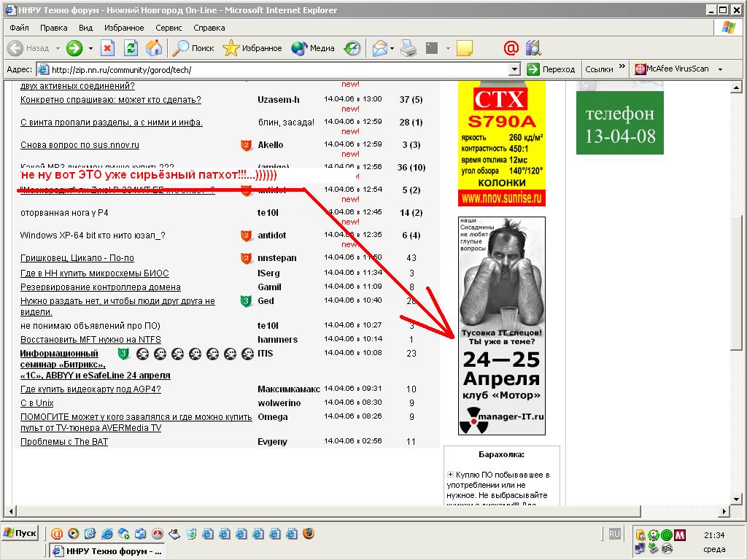747x560 pixels.
Task: Open the McAfee VirusScan dropdown arrow
Action: click(x=720, y=69)
